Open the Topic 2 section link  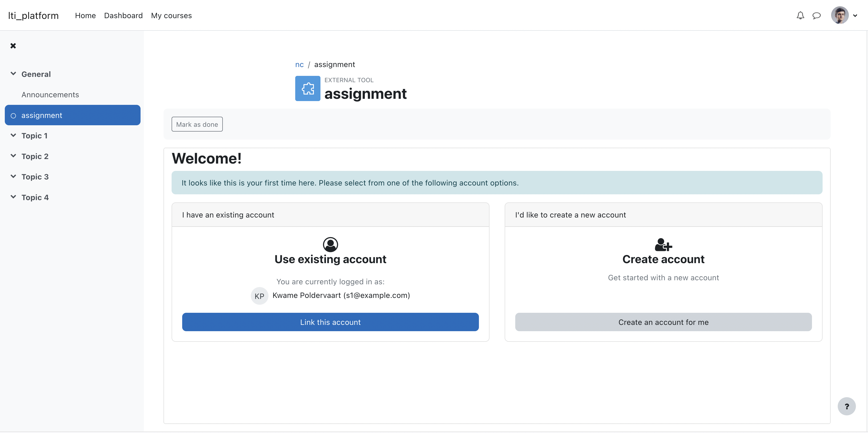pos(35,157)
